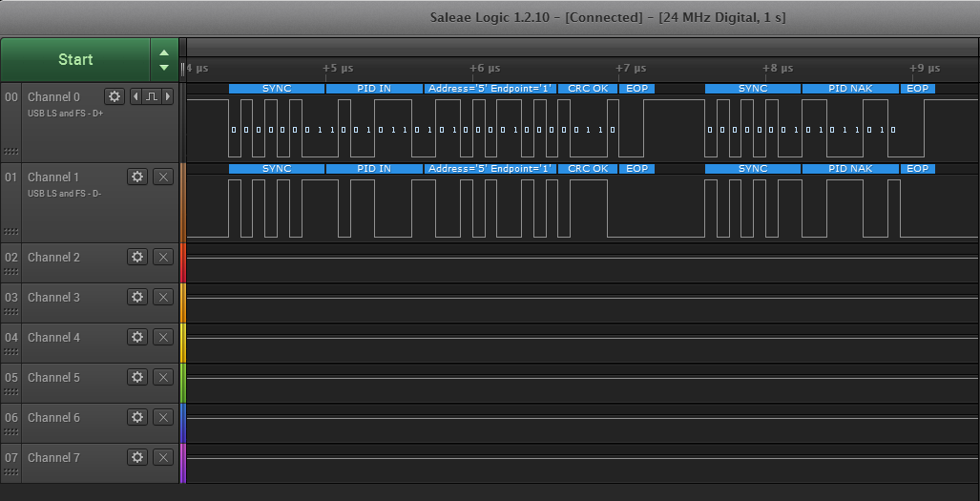The width and height of the screenshot is (980, 501).
Task: Click first SYNC marker on Channel 0
Action: click(x=277, y=89)
